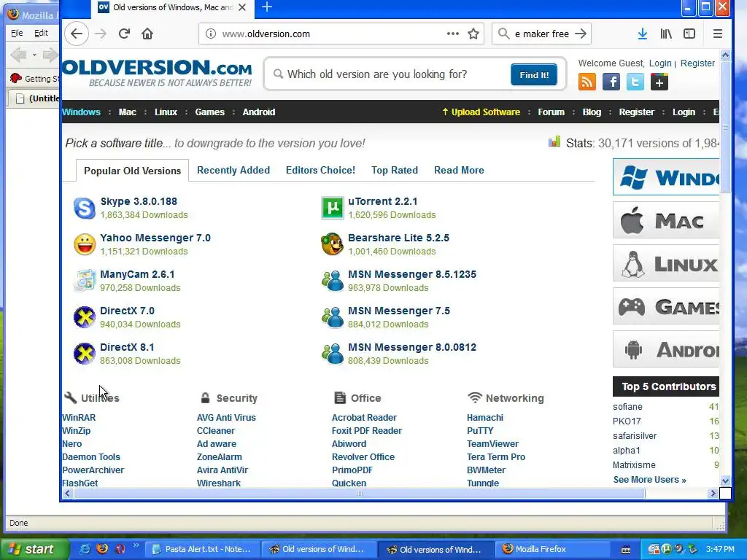Open the Downloads arrow in Firefox toolbar
This screenshot has height=560, width=747.
click(x=642, y=34)
